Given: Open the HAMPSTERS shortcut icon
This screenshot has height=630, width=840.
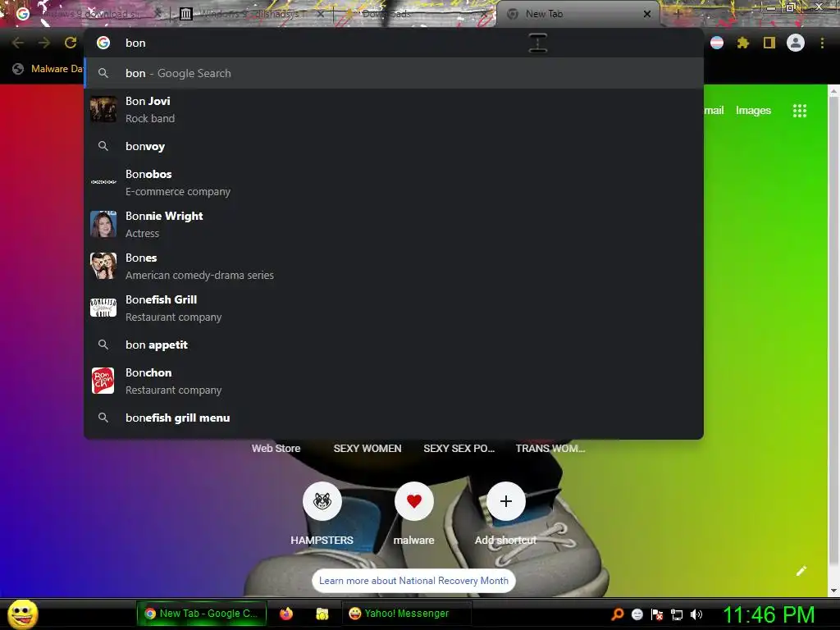Looking at the screenshot, I should pyautogui.click(x=322, y=501).
